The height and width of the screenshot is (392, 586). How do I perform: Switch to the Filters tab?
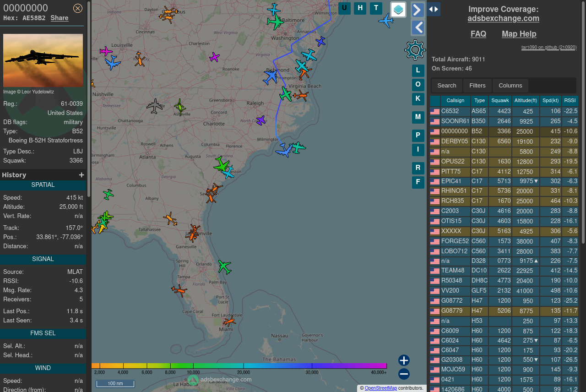[477, 86]
